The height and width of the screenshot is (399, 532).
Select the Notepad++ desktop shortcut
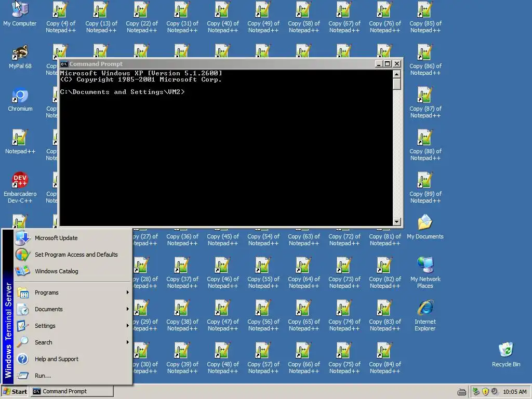pyautogui.click(x=20, y=142)
